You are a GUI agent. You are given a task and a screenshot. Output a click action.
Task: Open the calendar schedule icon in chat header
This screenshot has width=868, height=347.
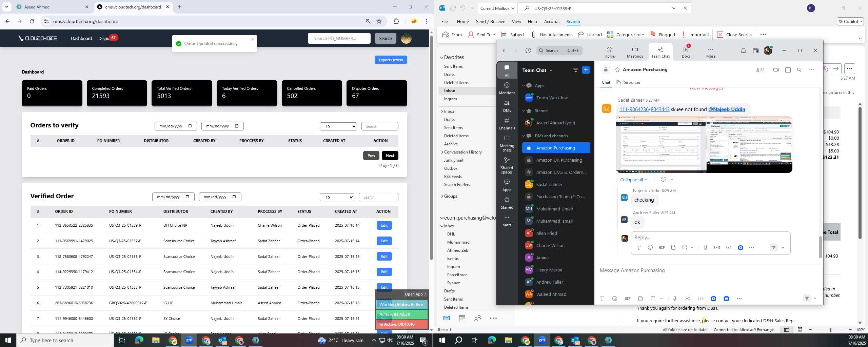(x=788, y=70)
